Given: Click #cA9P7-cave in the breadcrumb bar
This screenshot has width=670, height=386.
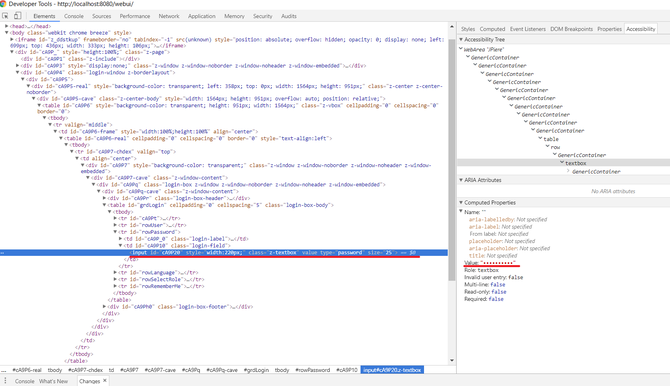Looking at the screenshot, I should point(160,370).
